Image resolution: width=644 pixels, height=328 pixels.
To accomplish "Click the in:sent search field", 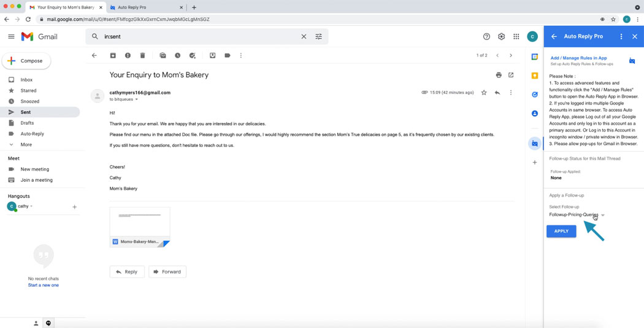I will pos(200,37).
